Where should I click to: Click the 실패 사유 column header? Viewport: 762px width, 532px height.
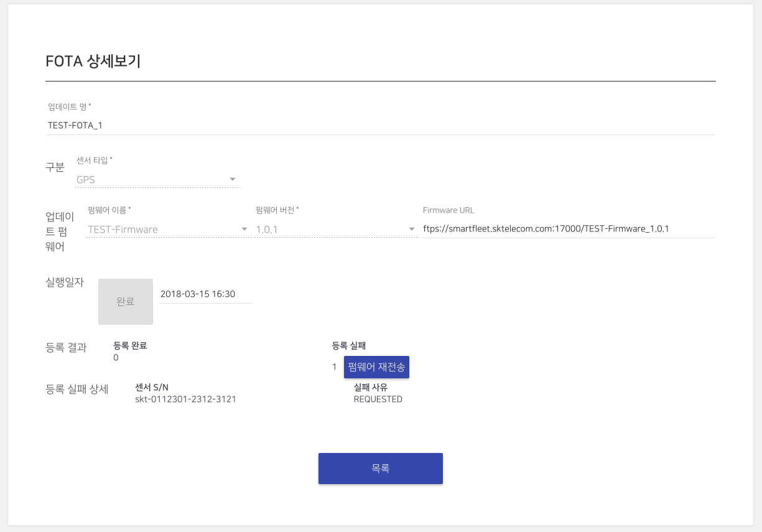tap(371, 388)
